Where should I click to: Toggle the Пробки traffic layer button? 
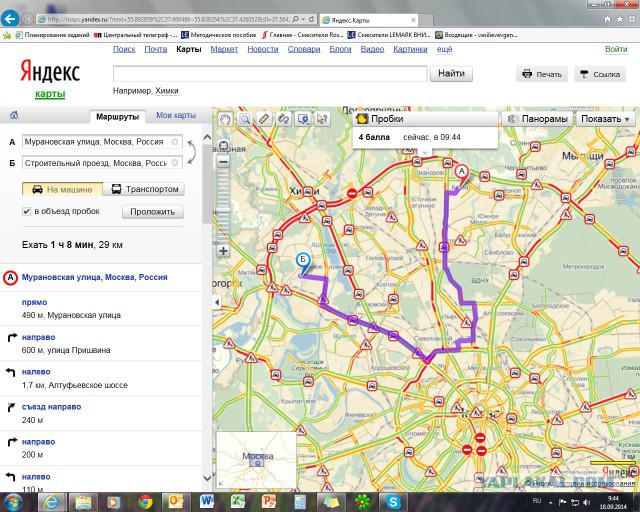point(425,119)
